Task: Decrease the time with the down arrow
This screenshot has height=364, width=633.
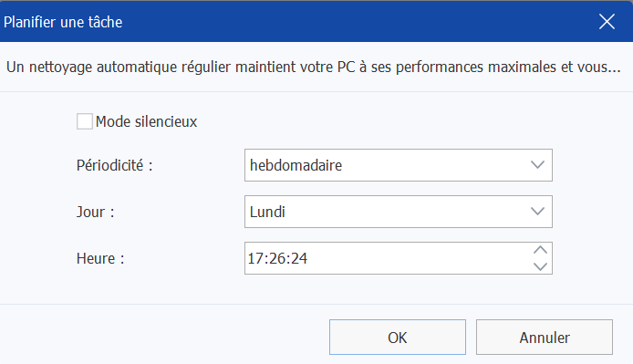Action: tap(540, 266)
